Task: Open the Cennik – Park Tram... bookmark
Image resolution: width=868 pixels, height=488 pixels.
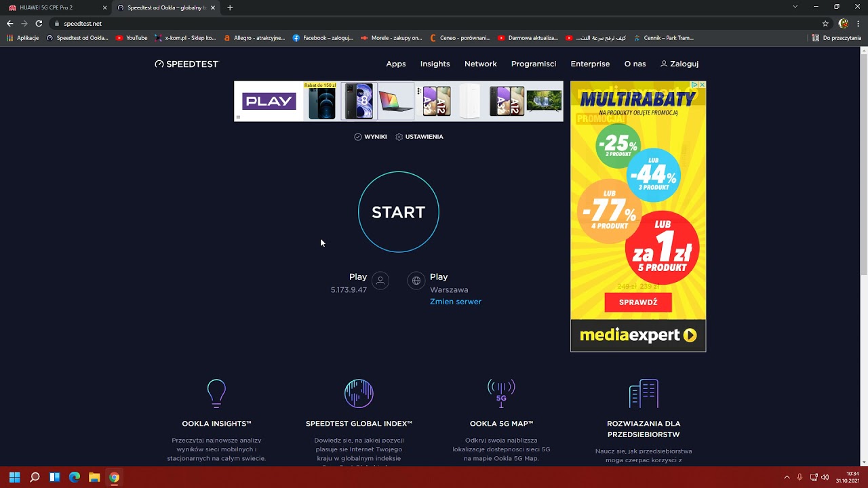Action: pyautogui.click(x=664, y=38)
